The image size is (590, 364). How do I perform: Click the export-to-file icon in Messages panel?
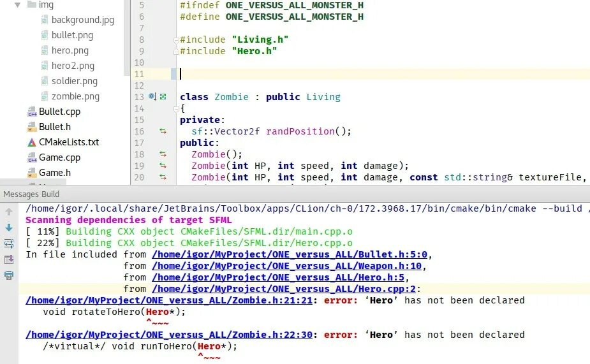(x=9, y=259)
